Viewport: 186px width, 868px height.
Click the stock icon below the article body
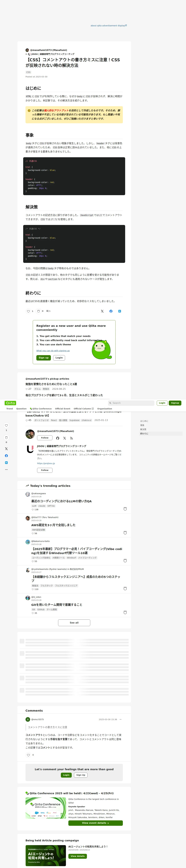39,311
